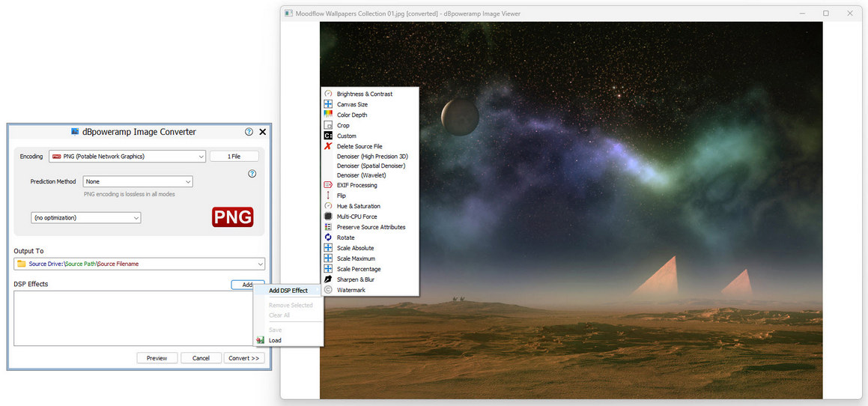Image resolution: width=868 pixels, height=406 pixels.
Task: Click the Source Filename text in Output To
Action: pos(118,264)
